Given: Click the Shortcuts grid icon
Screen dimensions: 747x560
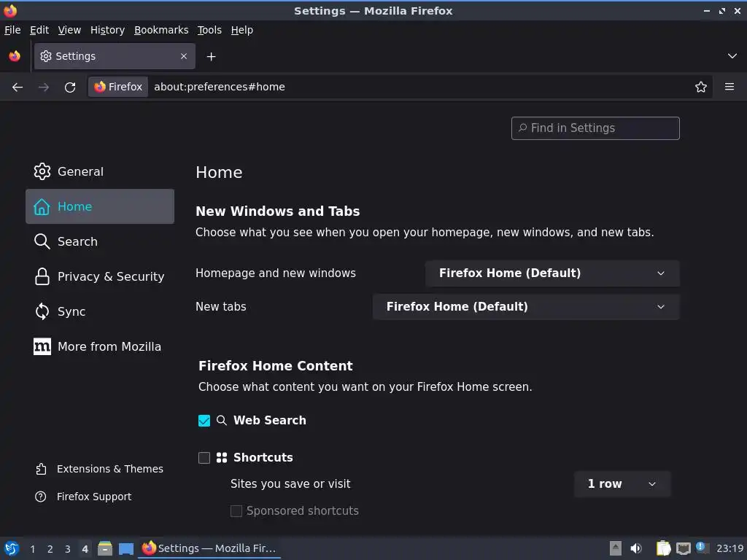Looking at the screenshot, I should tap(222, 458).
